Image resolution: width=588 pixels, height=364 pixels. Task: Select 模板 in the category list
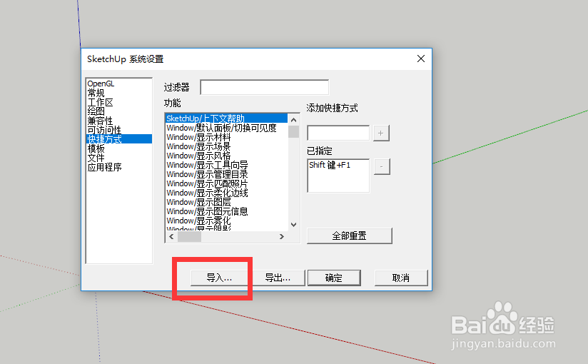(119, 148)
